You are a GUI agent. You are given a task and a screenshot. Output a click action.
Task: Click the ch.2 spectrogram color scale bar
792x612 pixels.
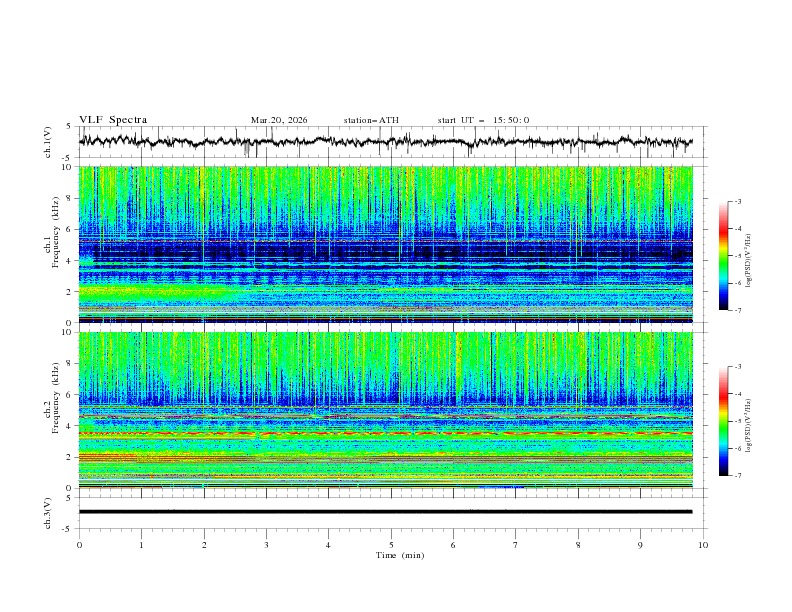point(723,421)
